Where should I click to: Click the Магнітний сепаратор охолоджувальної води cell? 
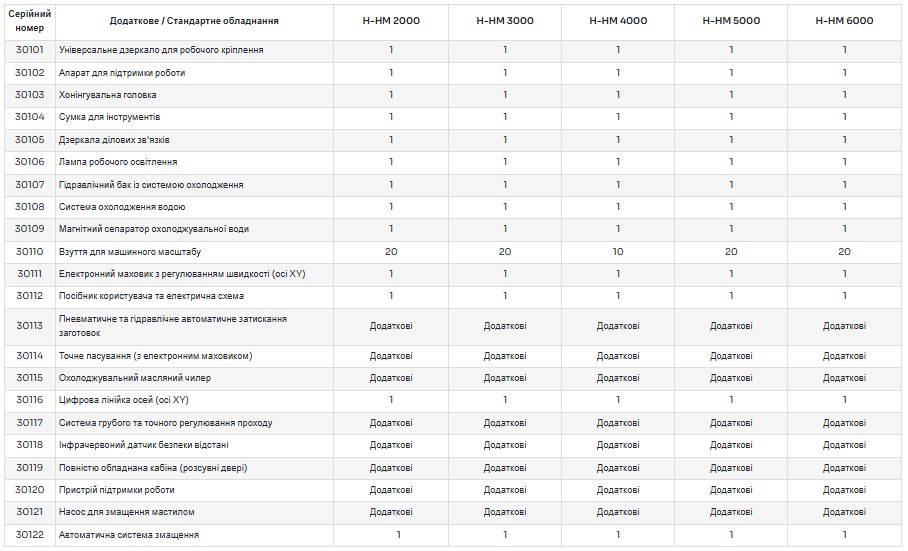click(x=154, y=229)
